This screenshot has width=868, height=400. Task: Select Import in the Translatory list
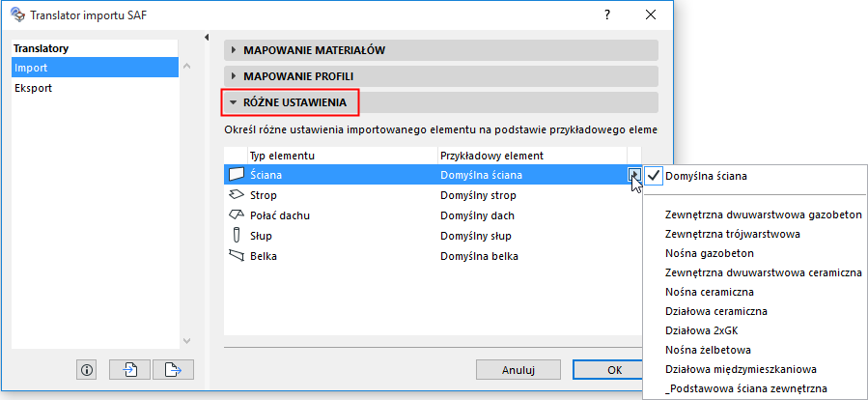96,68
